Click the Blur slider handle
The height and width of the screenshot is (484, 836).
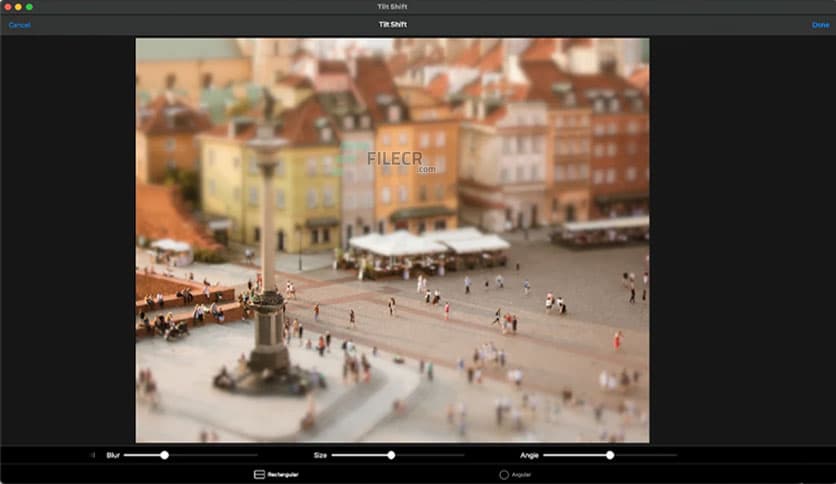[164, 455]
